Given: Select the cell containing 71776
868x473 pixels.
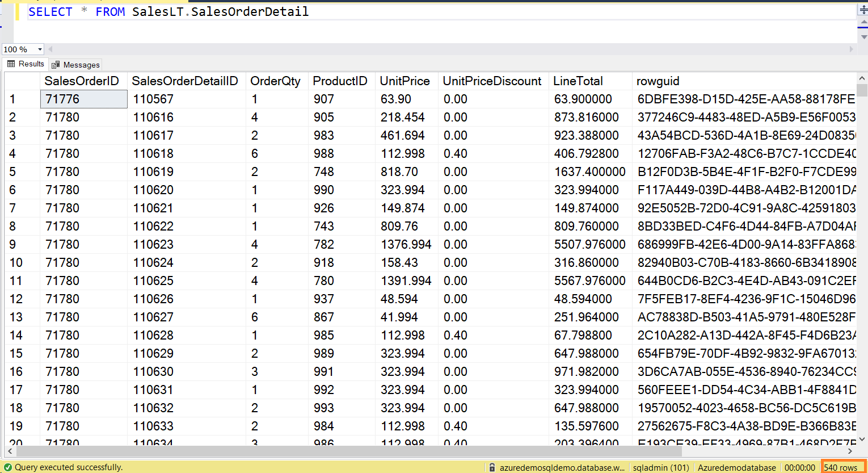Looking at the screenshot, I should [83, 99].
